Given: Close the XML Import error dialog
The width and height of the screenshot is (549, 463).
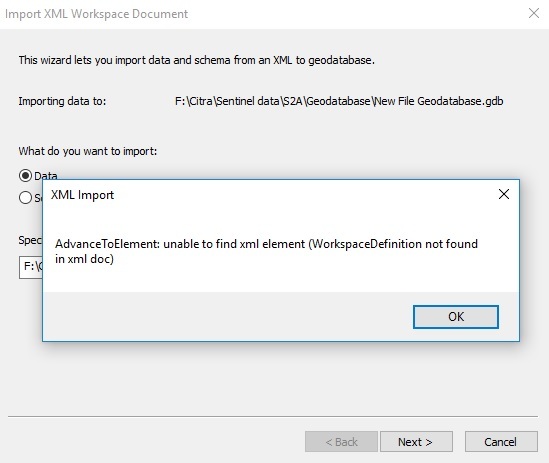Looking at the screenshot, I should click(503, 194).
